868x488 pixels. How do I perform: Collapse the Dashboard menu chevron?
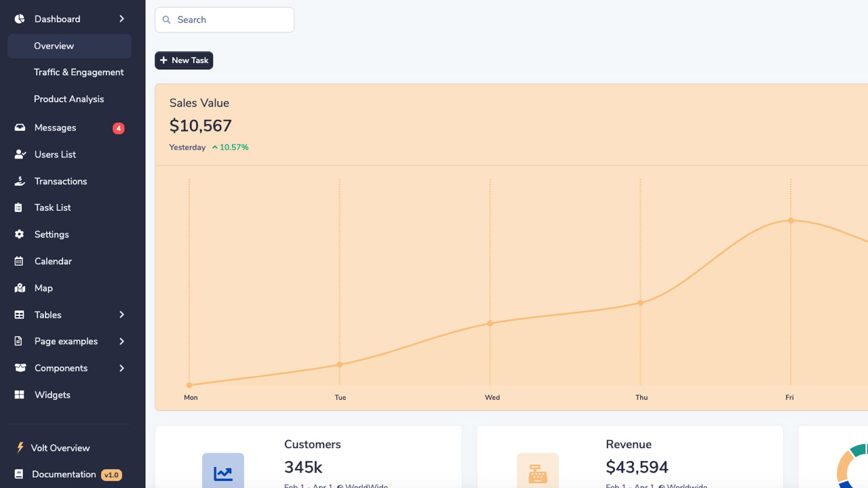[121, 19]
